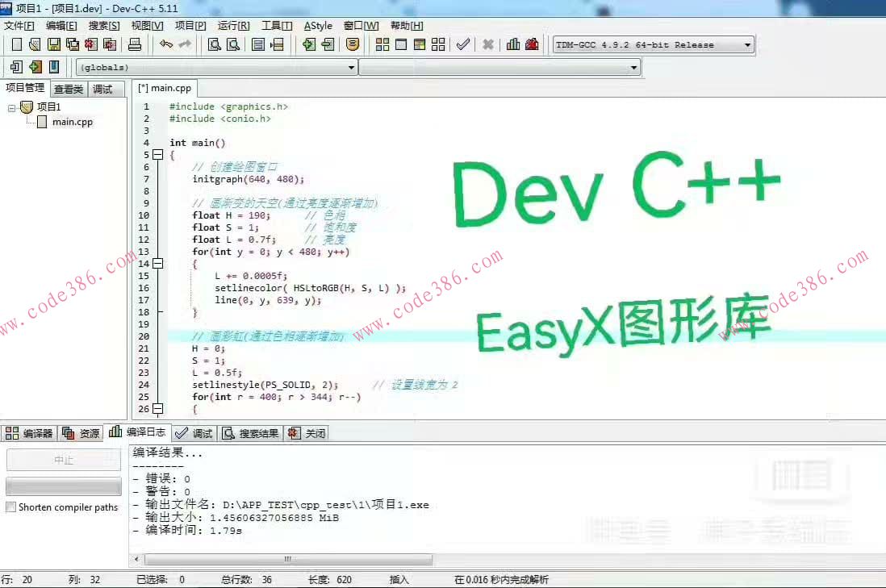Screen dimensions: 886x588
Task: Click the Debug checkmark icon
Action: 463,44
